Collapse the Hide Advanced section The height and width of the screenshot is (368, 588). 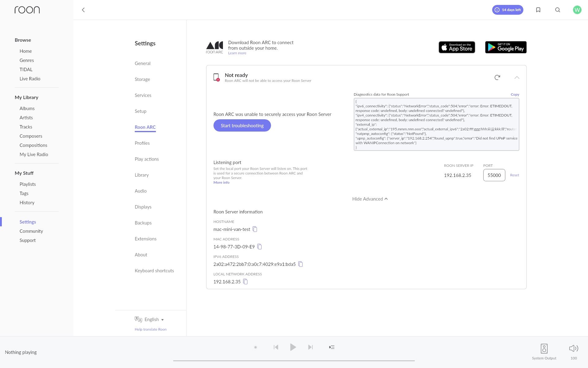(x=370, y=199)
